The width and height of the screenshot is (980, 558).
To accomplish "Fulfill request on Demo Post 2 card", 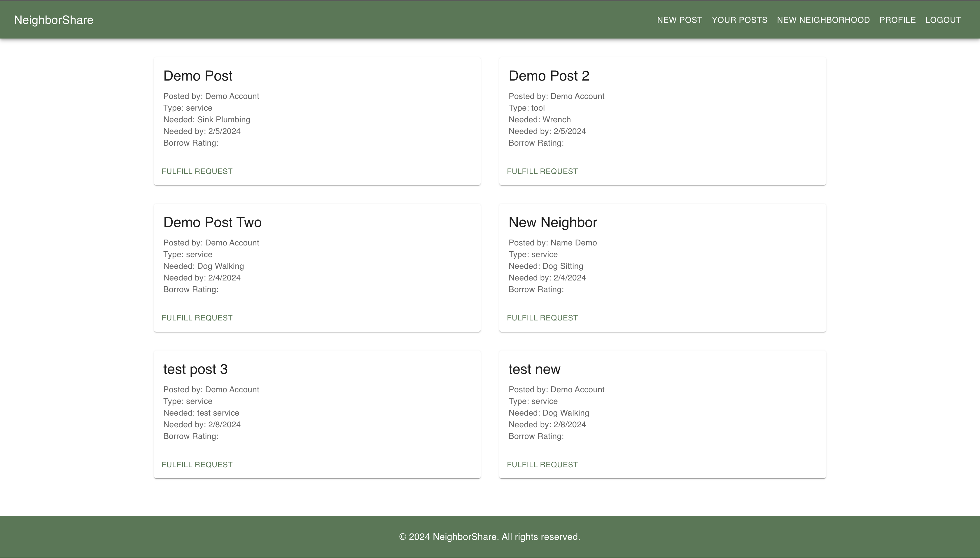I will pyautogui.click(x=542, y=171).
